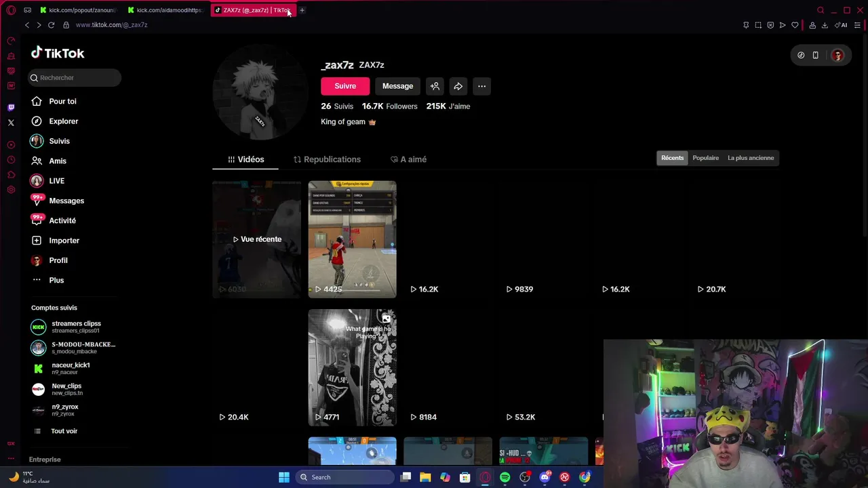This screenshot has height=488, width=868.
Task: Click the TikTok coins icon near avatar
Action: (801, 56)
